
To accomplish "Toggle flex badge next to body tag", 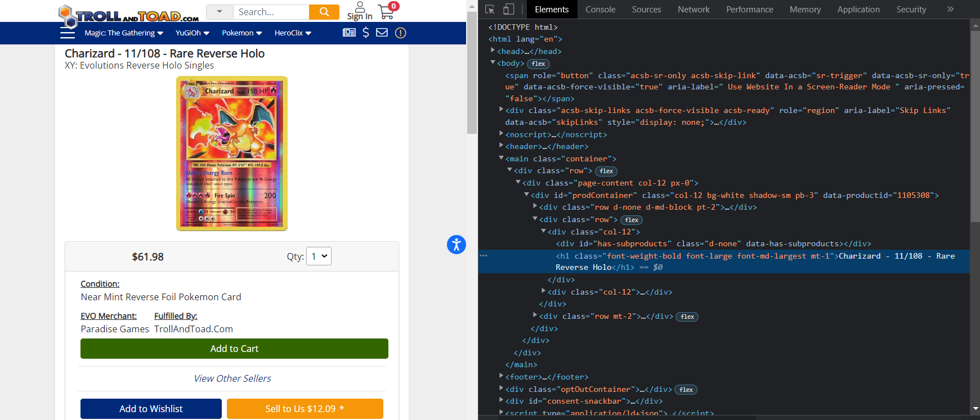I will [538, 64].
